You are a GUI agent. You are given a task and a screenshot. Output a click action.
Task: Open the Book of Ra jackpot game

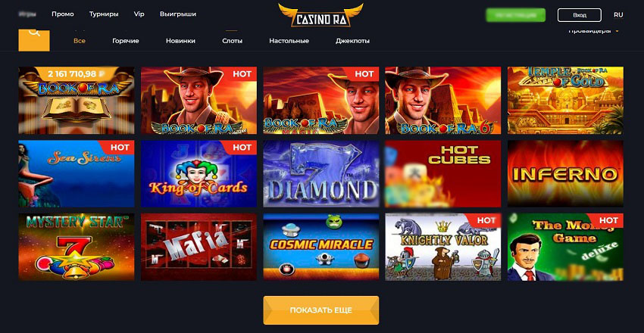point(77,100)
